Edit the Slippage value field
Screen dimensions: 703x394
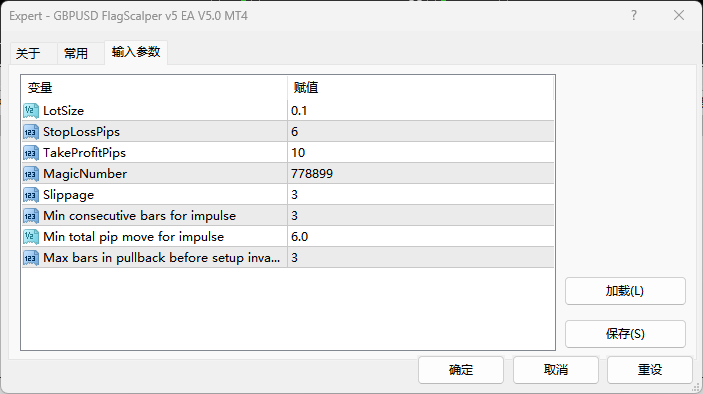(x=421, y=195)
